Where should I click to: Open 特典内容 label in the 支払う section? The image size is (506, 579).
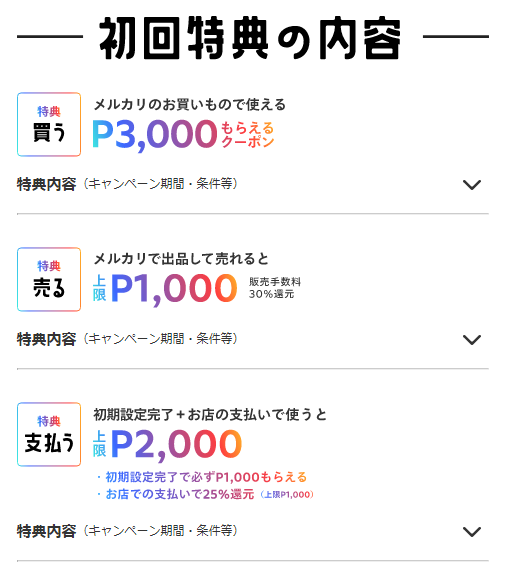pos(47,531)
